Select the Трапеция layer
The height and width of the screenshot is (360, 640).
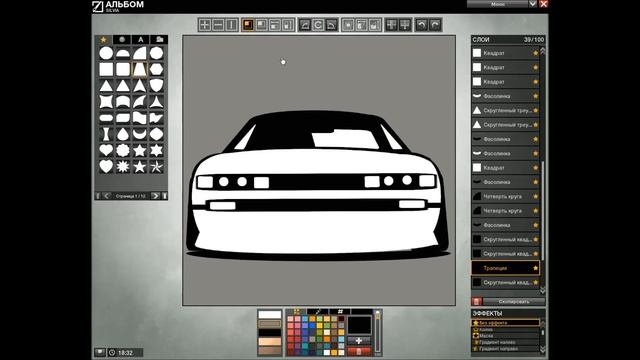[505, 268]
